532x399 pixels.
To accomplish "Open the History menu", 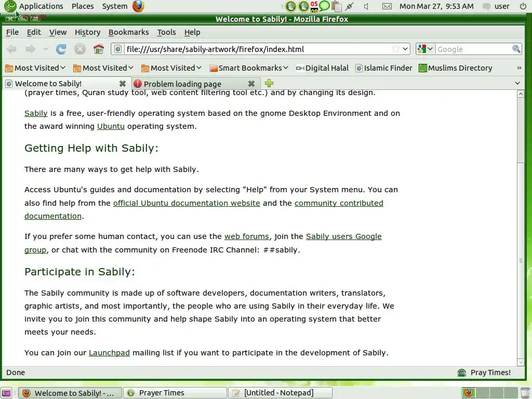I will 87,32.
